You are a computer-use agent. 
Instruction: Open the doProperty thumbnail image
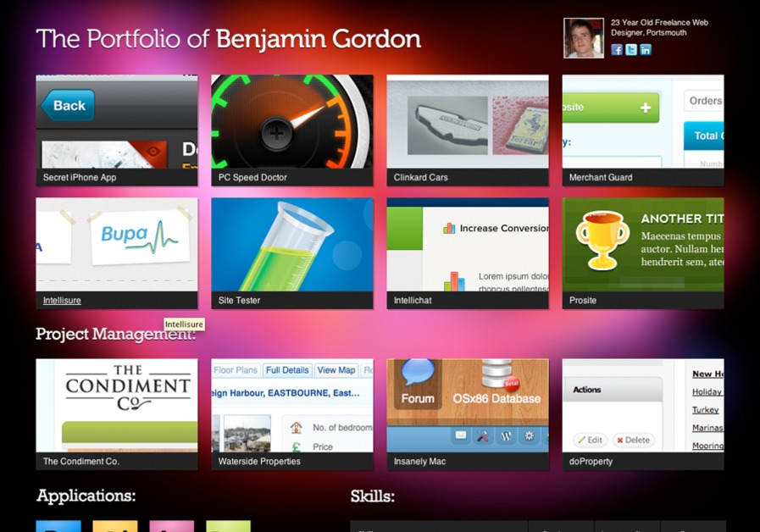coord(643,406)
